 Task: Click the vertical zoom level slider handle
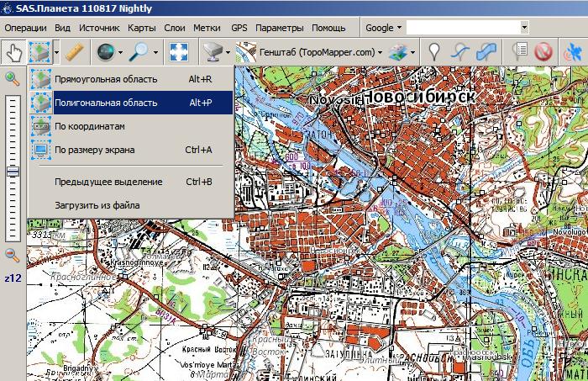coord(13,171)
